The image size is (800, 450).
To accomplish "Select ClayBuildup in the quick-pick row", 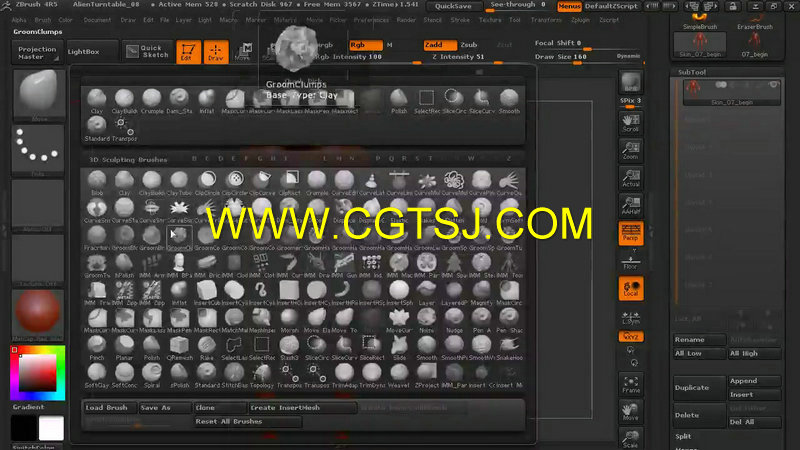I will click(124, 101).
